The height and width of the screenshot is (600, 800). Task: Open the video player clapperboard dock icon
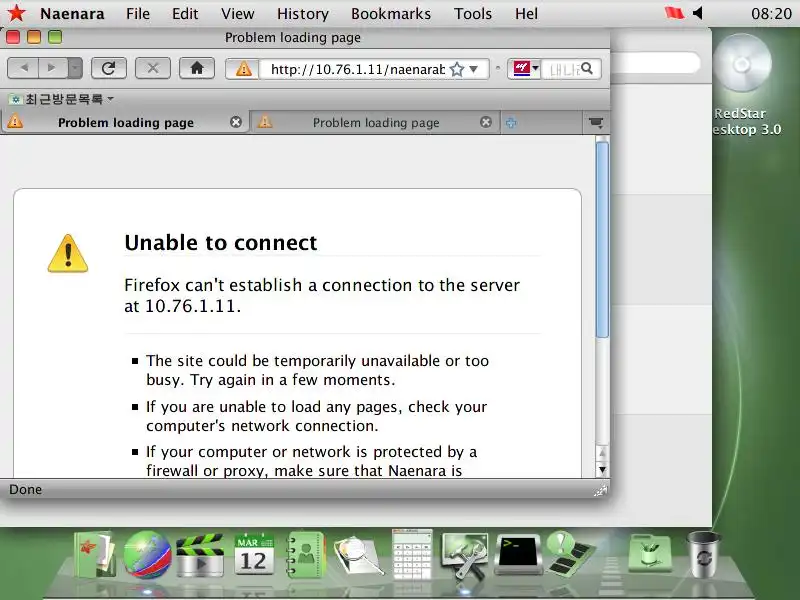tap(200, 556)
